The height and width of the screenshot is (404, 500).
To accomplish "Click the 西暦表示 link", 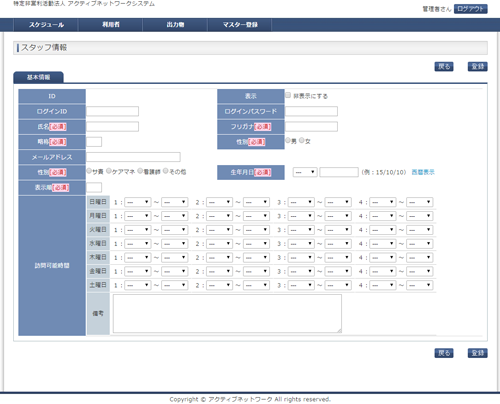I will coord(423,172).
